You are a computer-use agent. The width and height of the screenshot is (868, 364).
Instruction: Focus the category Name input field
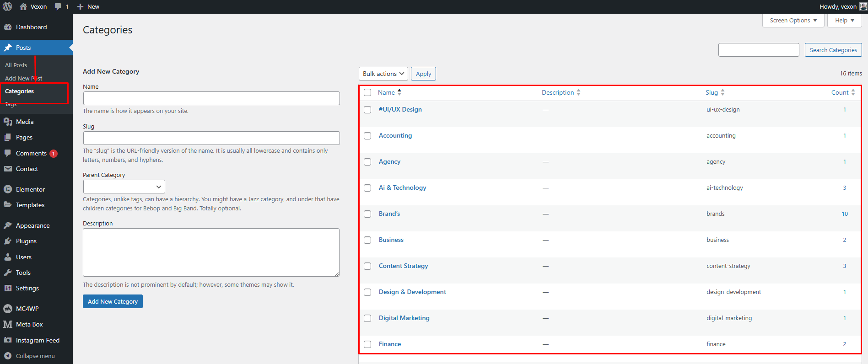(211, 98)
